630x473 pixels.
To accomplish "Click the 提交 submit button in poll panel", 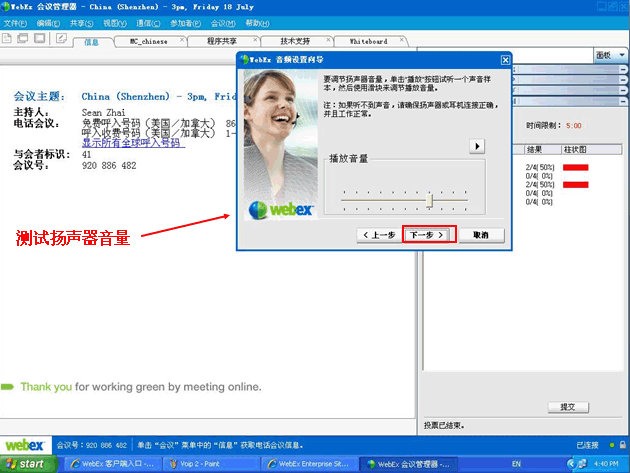I will pos(568,407).
